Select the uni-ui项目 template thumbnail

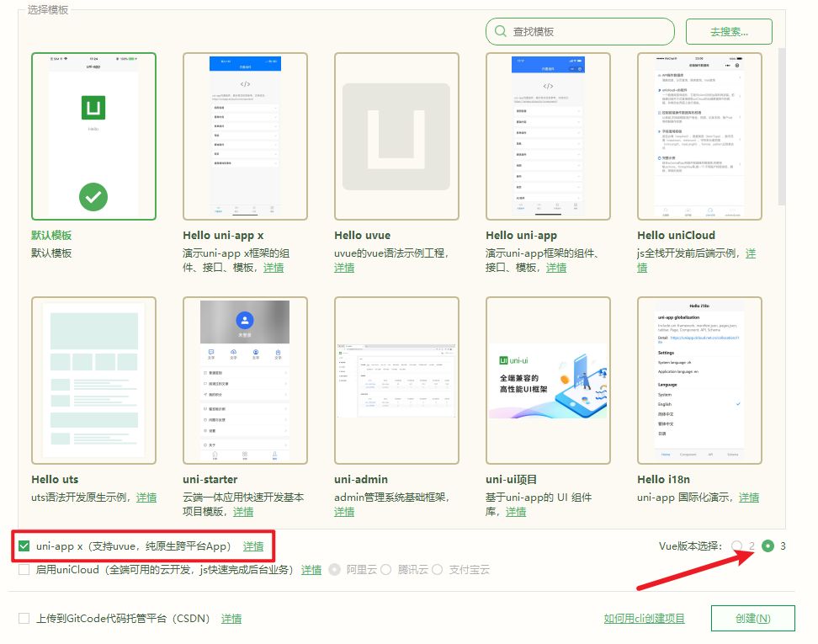[x=548, y=381]
